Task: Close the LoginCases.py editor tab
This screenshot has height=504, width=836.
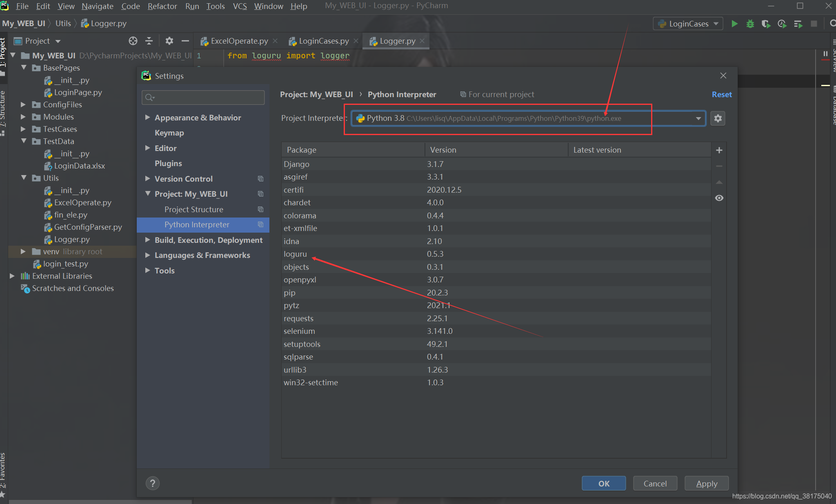Action: [356, 41]
